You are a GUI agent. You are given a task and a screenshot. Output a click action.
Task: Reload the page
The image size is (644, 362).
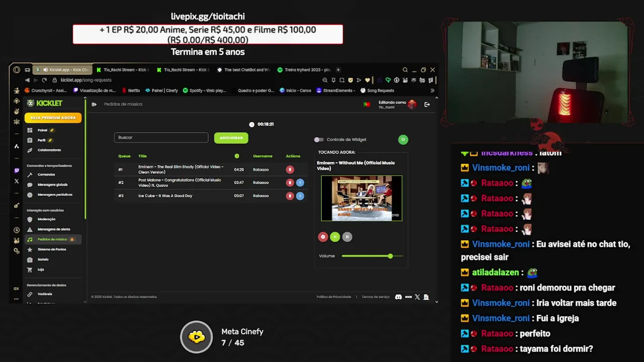(44, 80)
